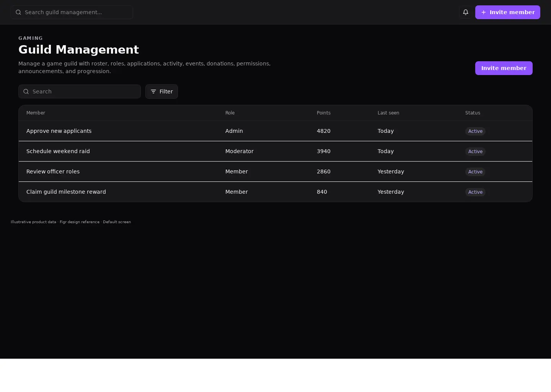
Task: Click Today in Approve new applicants row
Action: click(386, 131)
